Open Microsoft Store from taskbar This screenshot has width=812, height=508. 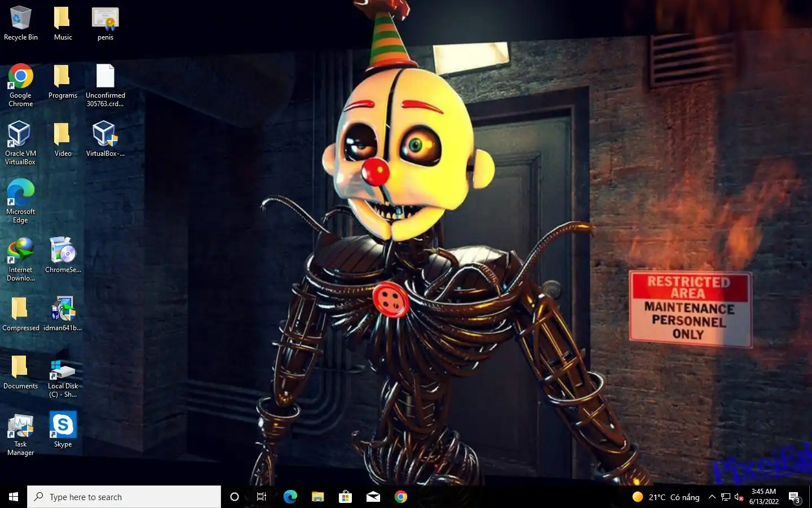tap(345, 497)
